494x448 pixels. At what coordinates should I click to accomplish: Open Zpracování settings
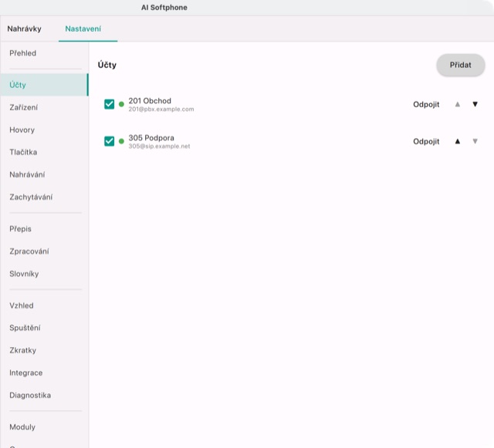44,251
